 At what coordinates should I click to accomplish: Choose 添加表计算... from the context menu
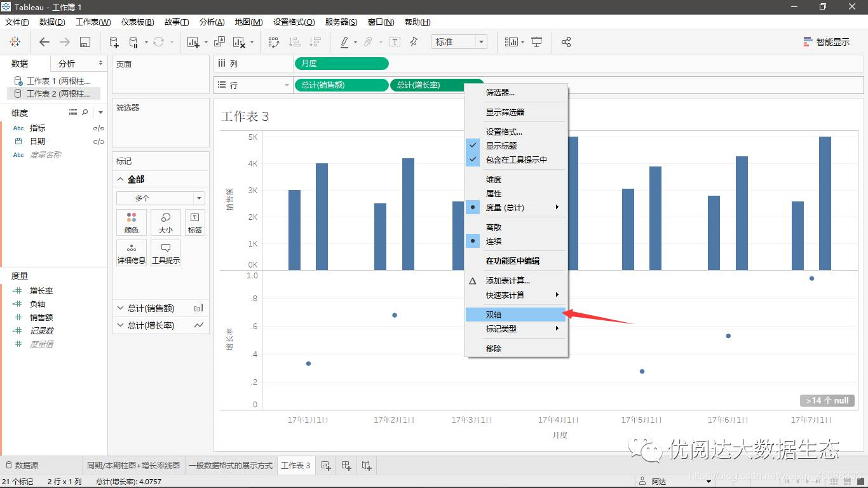point(515,280)
